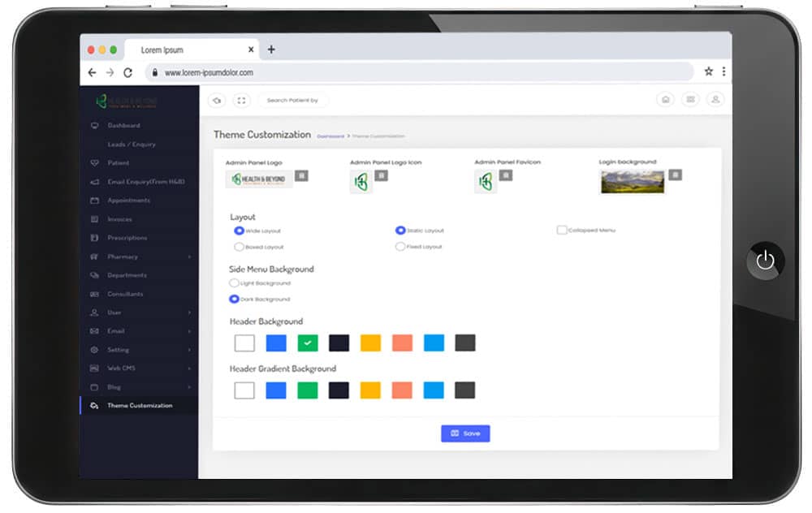
Task: Pick the orange-yellow Header Gradient Background swatch
Action: 370,390
